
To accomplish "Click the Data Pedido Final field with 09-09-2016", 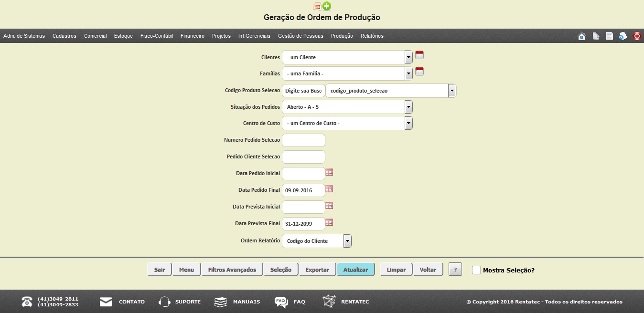I will pyautogui.click(x=303, y=190).
